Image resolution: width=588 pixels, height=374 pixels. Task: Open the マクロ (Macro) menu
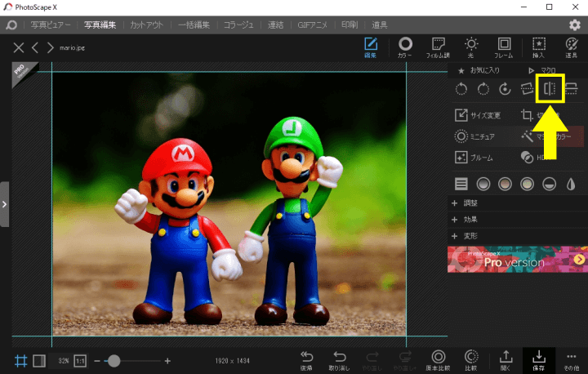[x=542, y=70]
